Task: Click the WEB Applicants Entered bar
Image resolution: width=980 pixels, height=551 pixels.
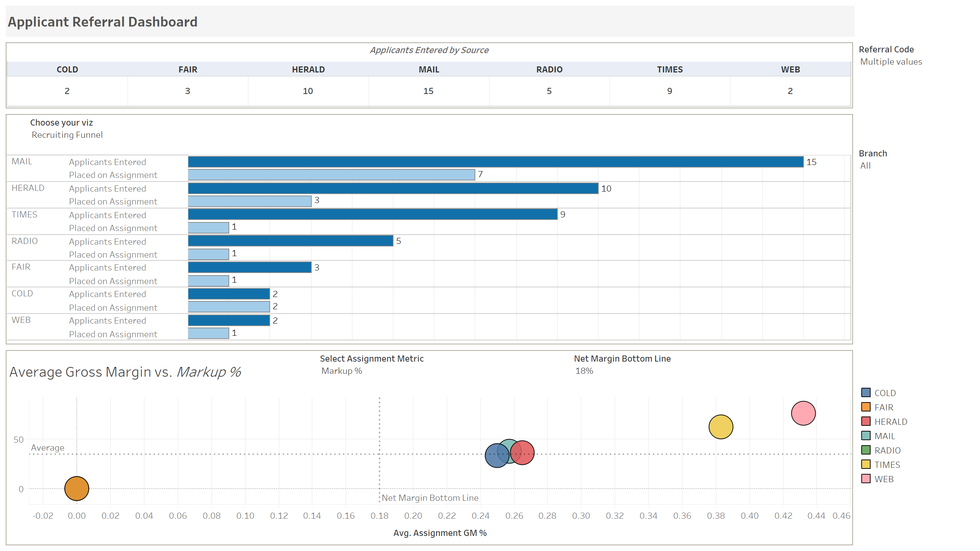Action: pyautogui.click(x=229, y=320)
